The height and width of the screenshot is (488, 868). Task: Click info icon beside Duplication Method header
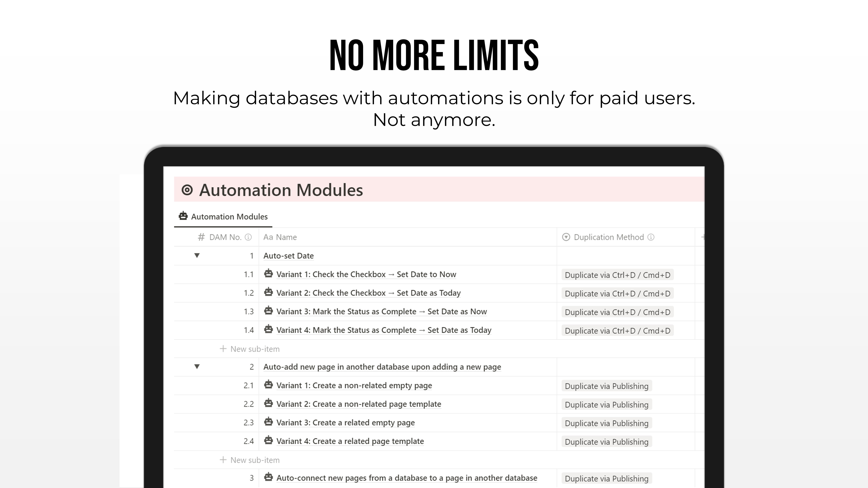point(651,237)
